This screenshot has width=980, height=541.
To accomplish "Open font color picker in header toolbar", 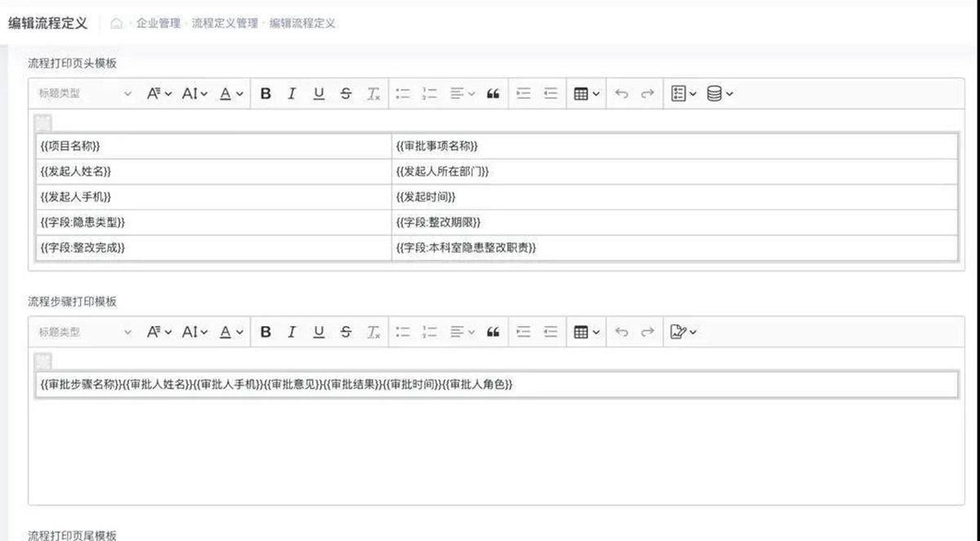I will pyautogui.click(x=231, y=94).
